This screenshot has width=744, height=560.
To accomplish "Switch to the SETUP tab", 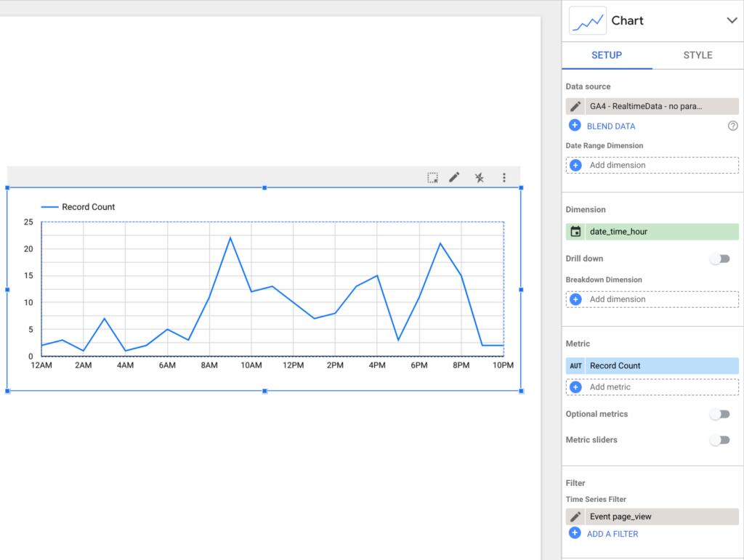I will pyautogui.click(x=607, y=55).
